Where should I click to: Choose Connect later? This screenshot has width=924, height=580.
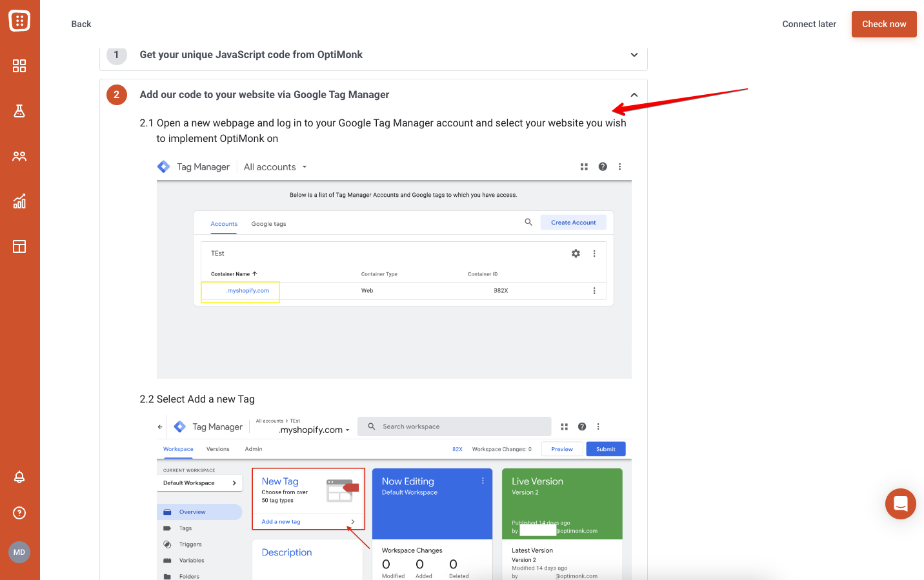tap(809, 24)
